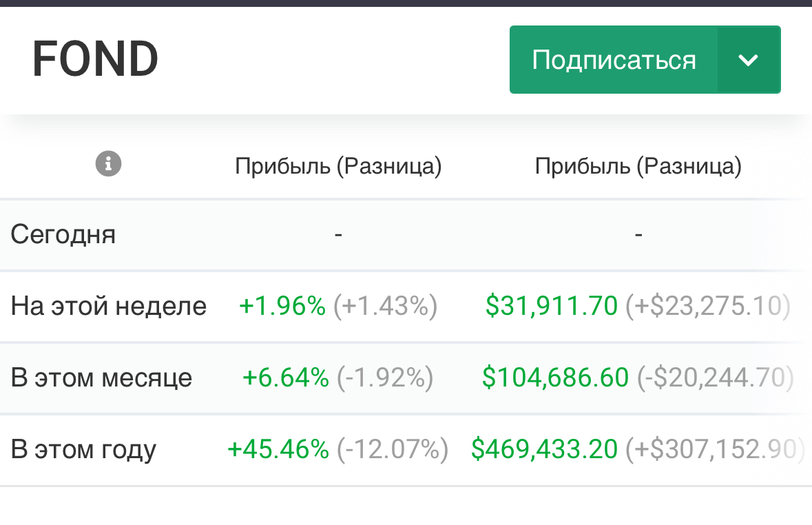Click the (+$23,275.10) weekly difference
This screenshot has height=525, width=812.
(x=708, y=306)
